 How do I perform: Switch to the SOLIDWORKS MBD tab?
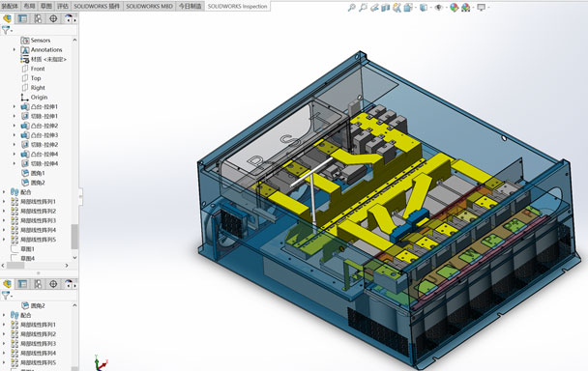[x=149, y=6]
